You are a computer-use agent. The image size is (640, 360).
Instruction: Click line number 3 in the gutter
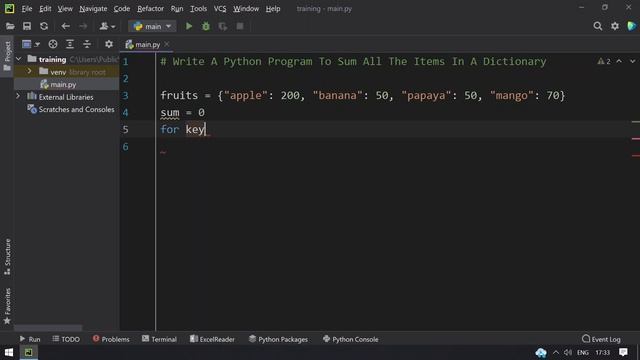click(x=125, y=96)
